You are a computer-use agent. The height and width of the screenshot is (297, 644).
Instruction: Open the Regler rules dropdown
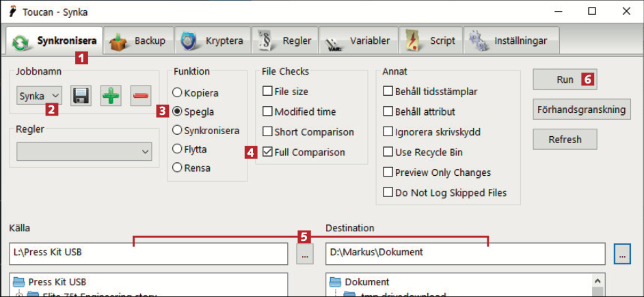pos(84,151)
